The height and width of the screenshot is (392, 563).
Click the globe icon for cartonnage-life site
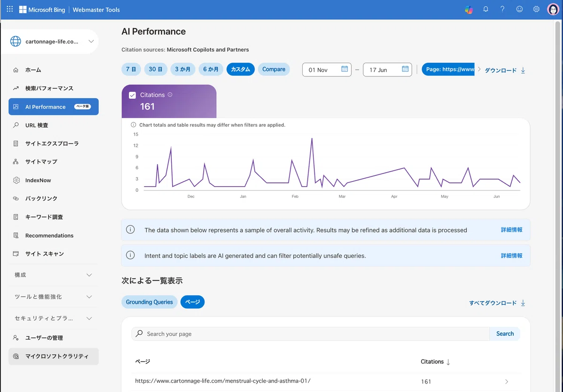15,41
